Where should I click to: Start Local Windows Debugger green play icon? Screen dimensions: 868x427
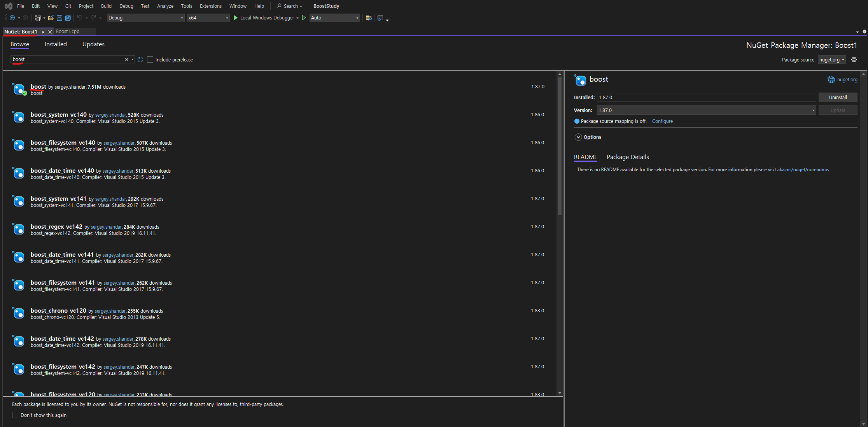pyautogui.click(x=235, y=18)
